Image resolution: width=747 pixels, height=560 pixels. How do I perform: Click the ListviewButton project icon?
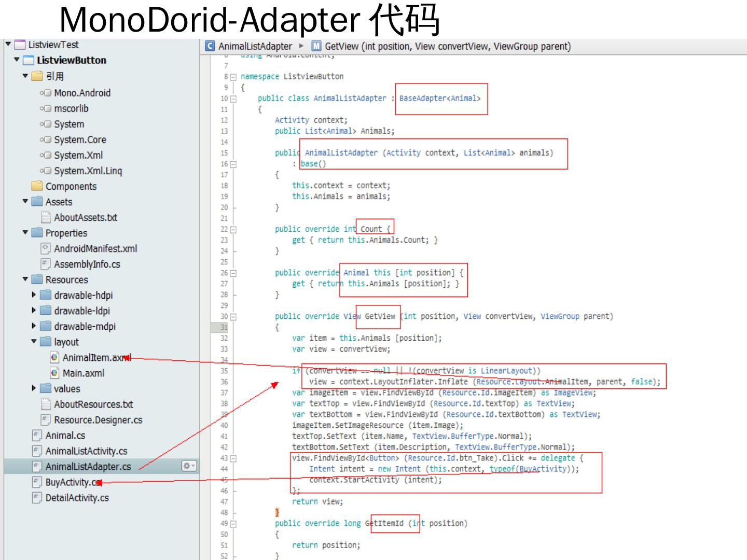(x=29, y=60)
